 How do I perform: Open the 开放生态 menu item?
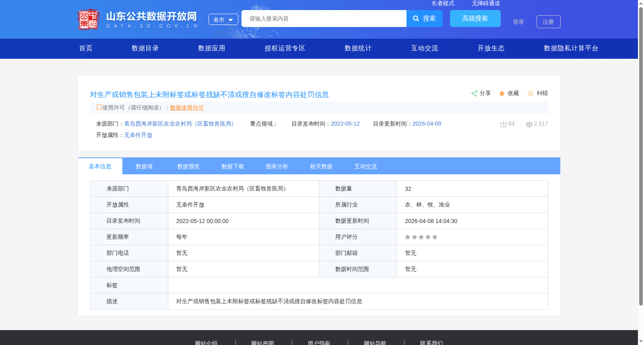click(491, 48)
